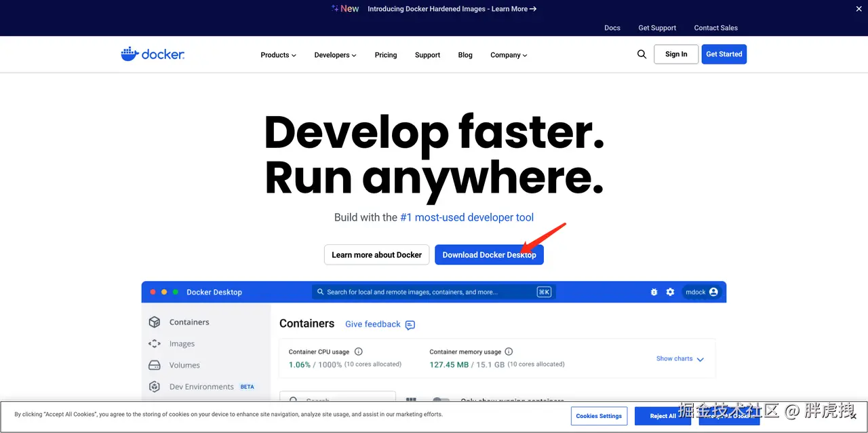This screenshot has height=433, width=868.
Task: Open the Support nav item
Action: (427, 55)
